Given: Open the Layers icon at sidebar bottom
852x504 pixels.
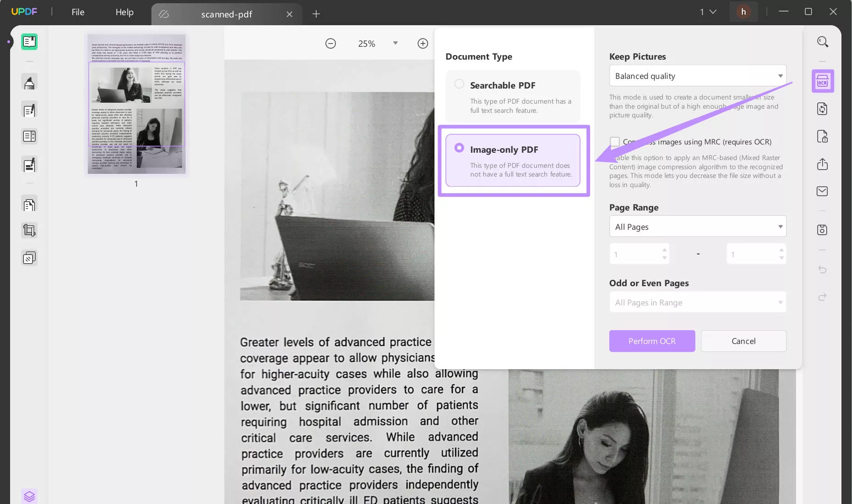Looking at the screenshot, I should point(29,496).
